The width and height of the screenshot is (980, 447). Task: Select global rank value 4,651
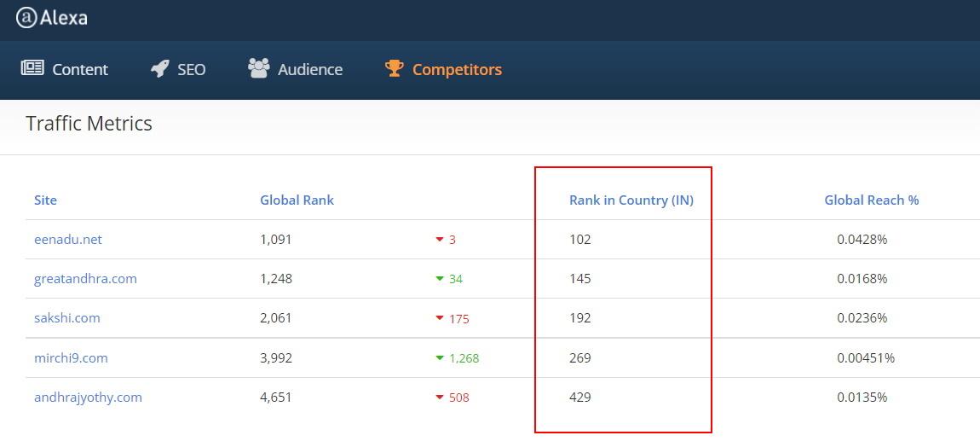tap(276, 398)
